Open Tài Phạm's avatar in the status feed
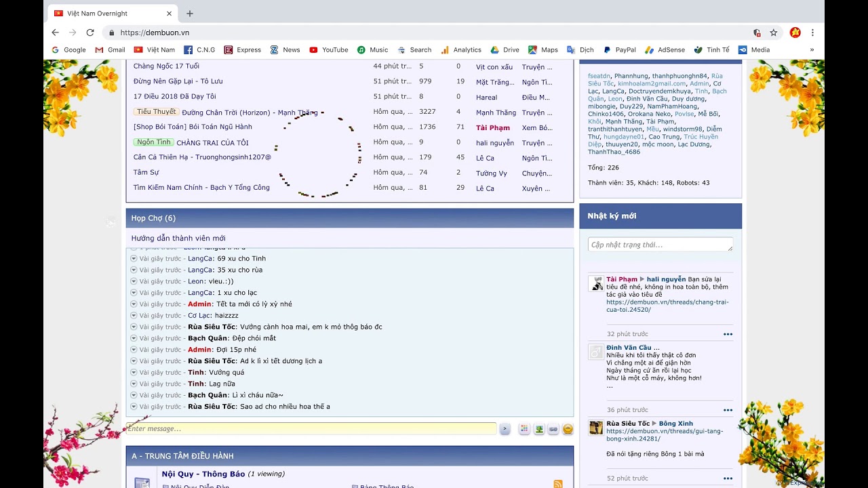The height and width of the screenshot is (488, 868). 596,284
